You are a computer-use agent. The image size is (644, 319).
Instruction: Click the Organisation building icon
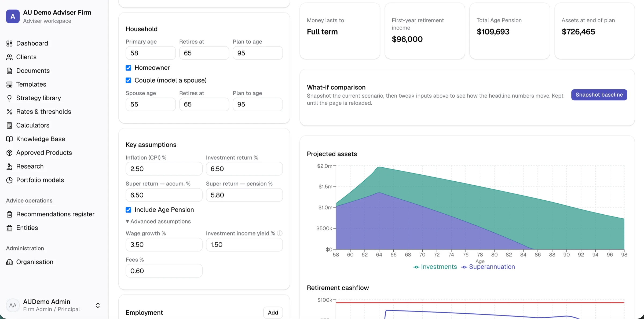click(x=9, y=262)
